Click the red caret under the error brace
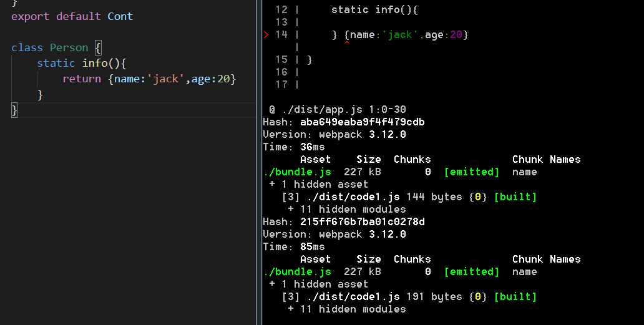The width and height of the screenshot is (644, 325). (346, 42)
